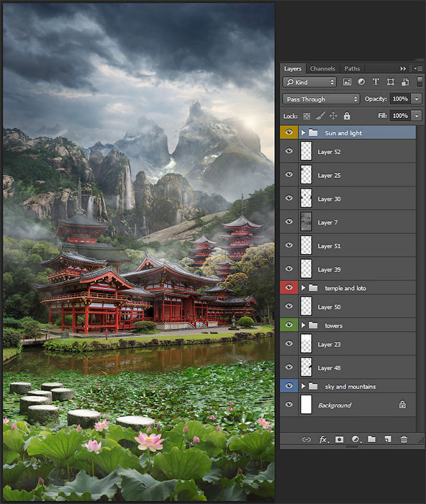Screen dimensions: 426x504
Task: Filter layers by adjustment layer icon
Action: click(361, 82)
